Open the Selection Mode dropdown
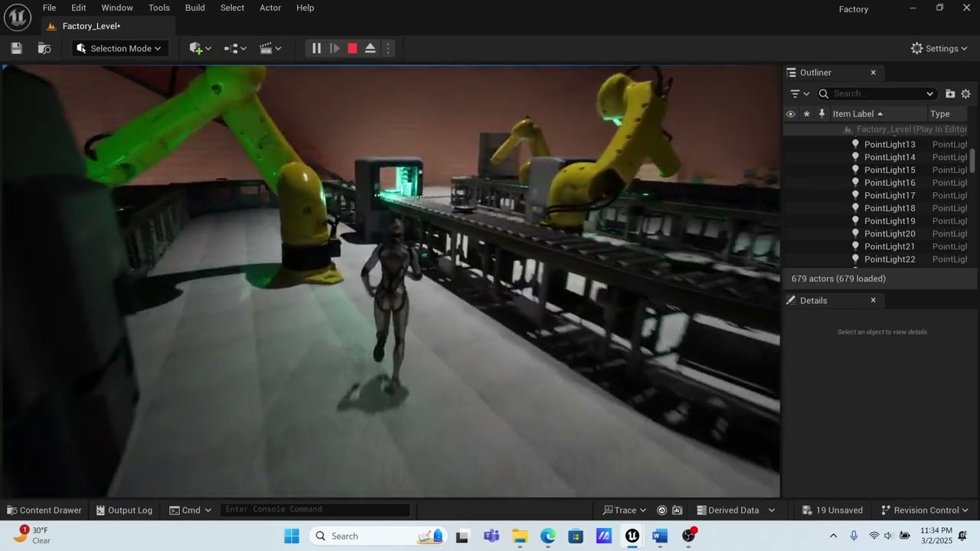 click(x=119, y=48)
